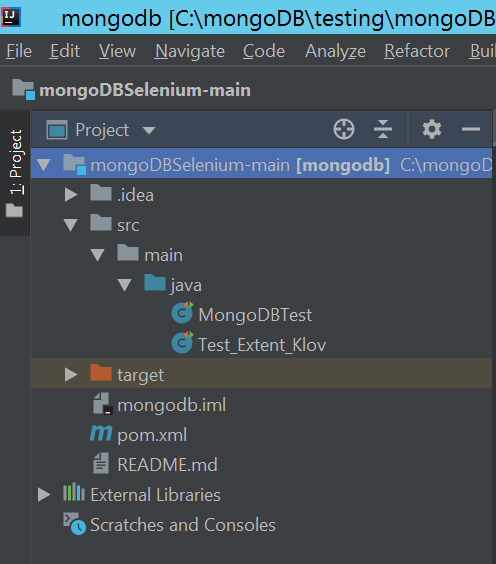
Task: Open the File menu
Action: (x=19, y=51)
